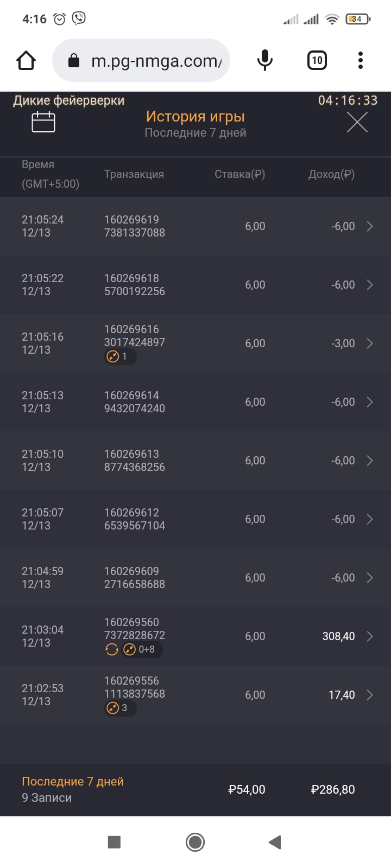391x868 pixels.
Task: Open the arrow for the -3,00 transaction
Action: click(370, 343)
